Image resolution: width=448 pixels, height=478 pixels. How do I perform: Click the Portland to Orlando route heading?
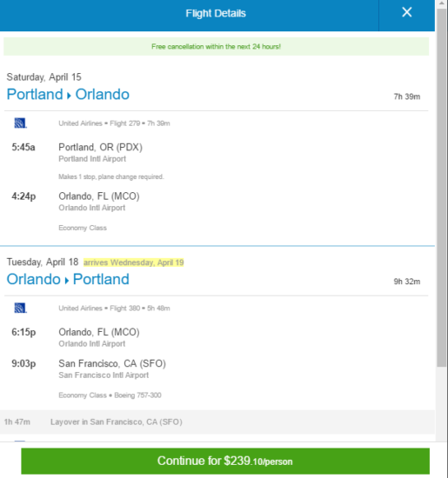[68, 94]
